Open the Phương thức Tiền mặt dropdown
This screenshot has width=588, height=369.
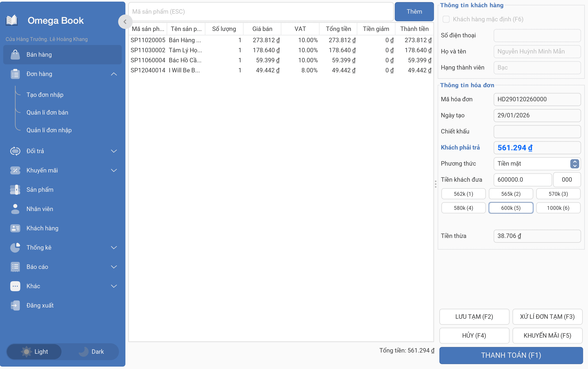537,164
